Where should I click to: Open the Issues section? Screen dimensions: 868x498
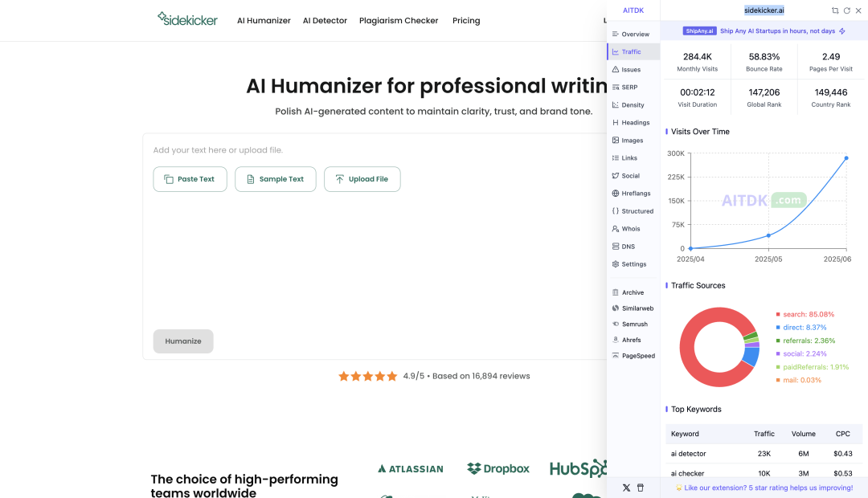click(633, 70)
